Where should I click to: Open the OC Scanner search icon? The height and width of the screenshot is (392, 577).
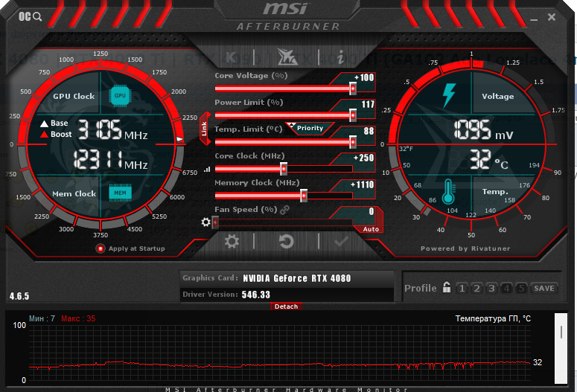click(x=31, y=16)
